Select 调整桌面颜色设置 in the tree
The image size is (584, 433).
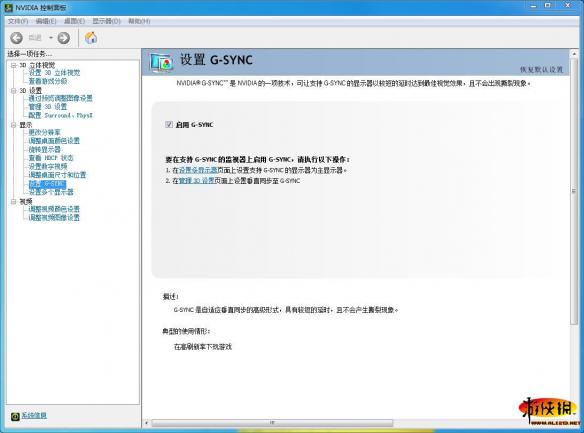[x=54, y=141]
